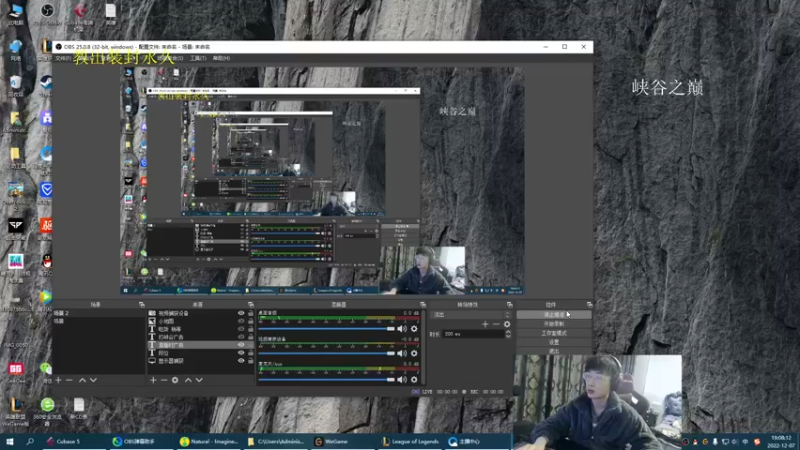Image resolution: width=800 pixels, height=450 pixels.
Task: Click the 时长 200 ms duration field
Action: [473, 334]
